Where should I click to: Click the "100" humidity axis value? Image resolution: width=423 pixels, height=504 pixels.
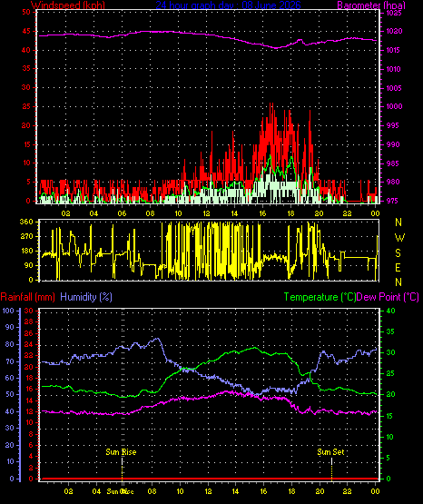[x=8, y=311]
